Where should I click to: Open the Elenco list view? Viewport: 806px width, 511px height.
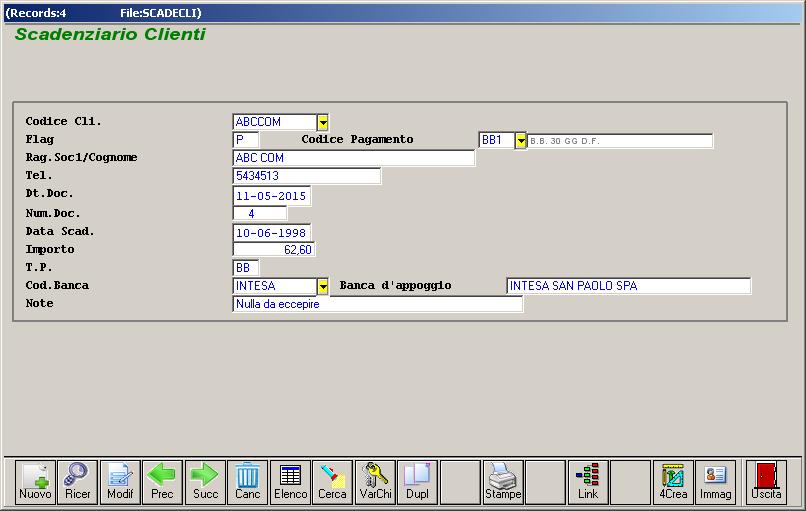(x=290, y=482)
